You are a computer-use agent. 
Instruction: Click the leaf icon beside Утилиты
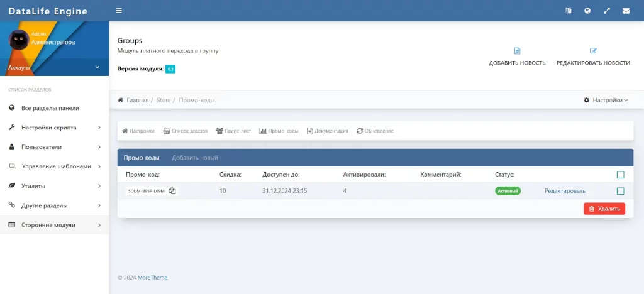click(11, 186)
